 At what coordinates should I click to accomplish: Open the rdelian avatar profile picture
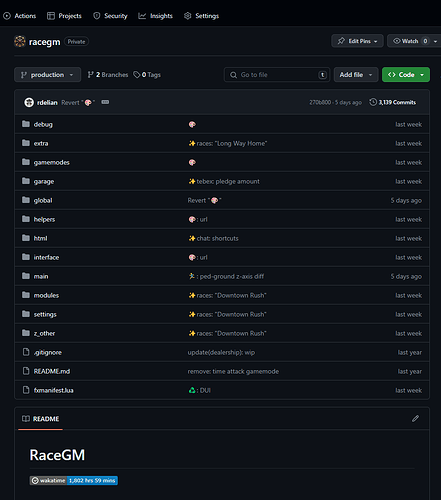pyautogui.click(x=29, y=102)
